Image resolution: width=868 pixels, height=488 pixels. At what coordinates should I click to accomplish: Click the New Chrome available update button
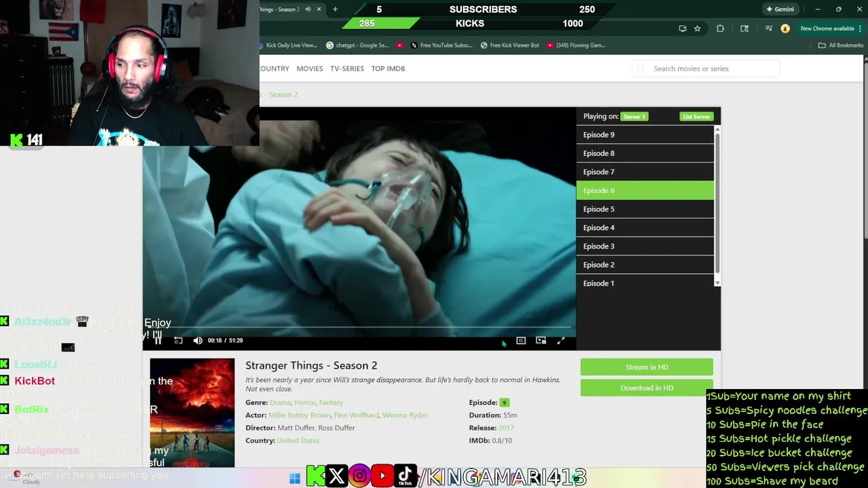click(831, 28)
